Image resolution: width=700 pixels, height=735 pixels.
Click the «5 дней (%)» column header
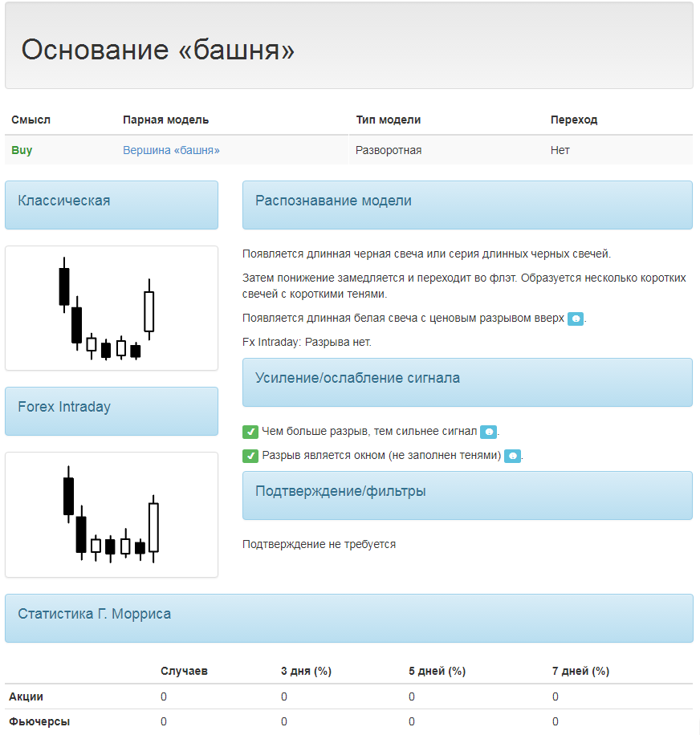tap(437, 672)
